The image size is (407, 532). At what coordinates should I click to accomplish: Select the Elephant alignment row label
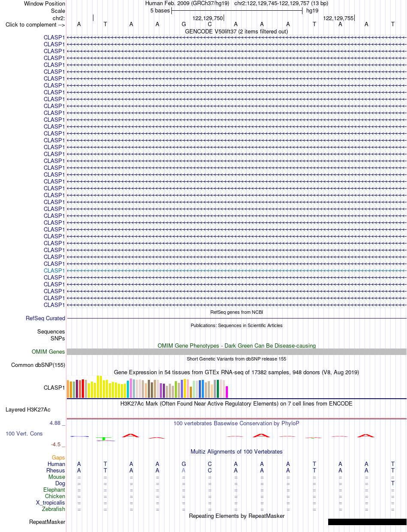[54, 490]
